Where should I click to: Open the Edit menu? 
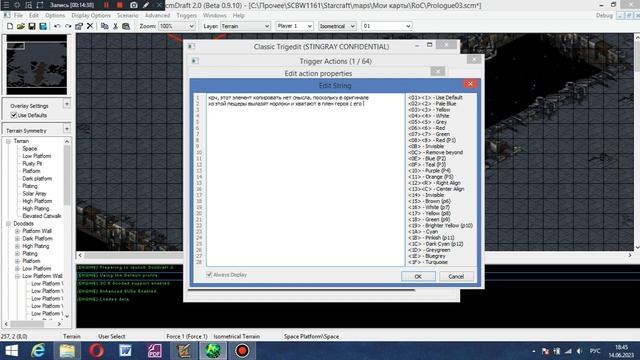tap(33, 16)
